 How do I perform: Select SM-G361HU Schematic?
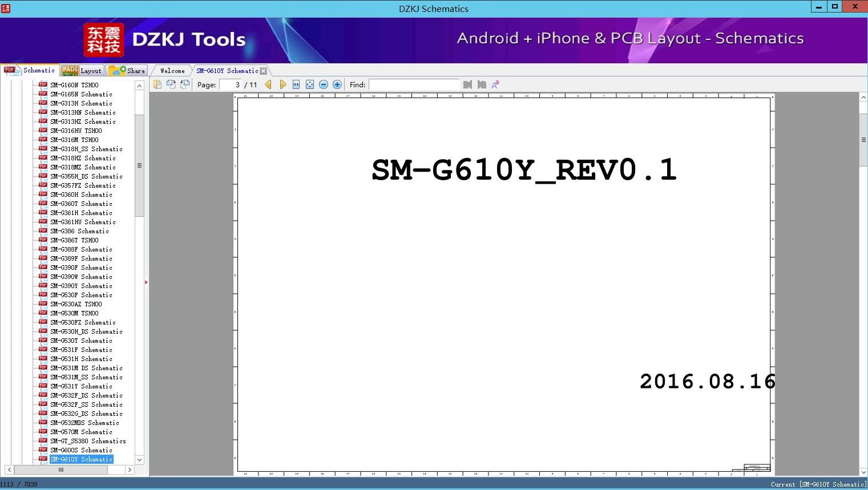click(x=83, y=222)
